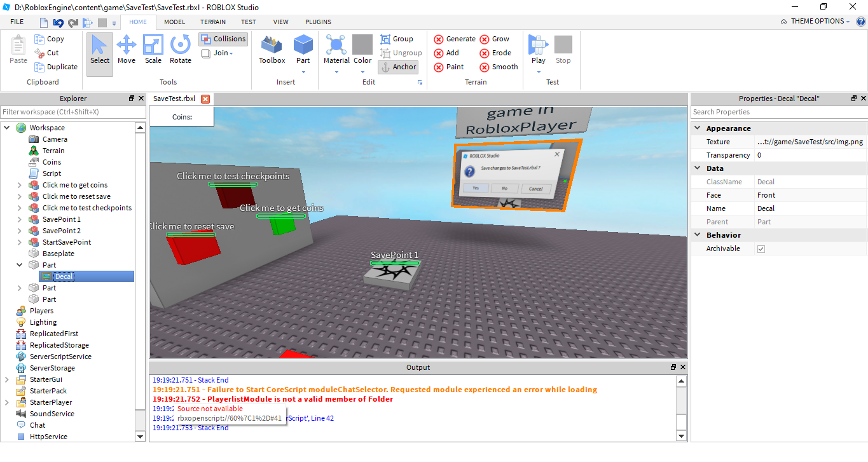Image resolution: width=868 pixels, height=462 pixels.
Task: Open the THEME OPTIONS dropdown
Action: (815, 21)
